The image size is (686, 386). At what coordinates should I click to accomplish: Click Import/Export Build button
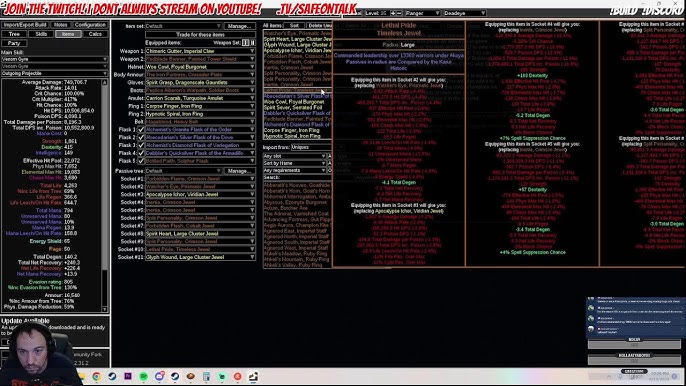pyautogui.click(x=25, y=25)
